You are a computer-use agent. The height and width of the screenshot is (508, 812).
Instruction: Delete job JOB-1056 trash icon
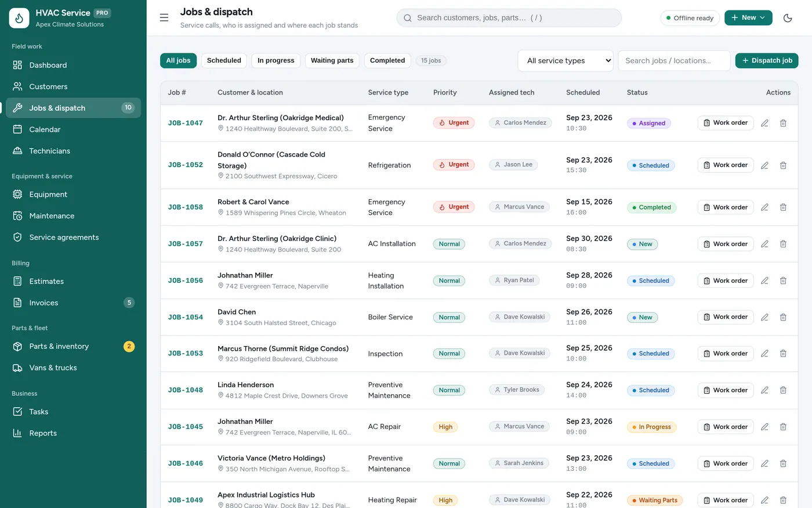783,280
